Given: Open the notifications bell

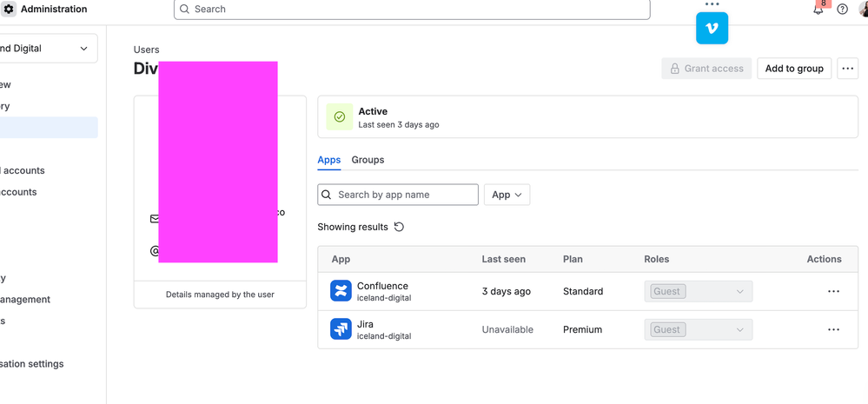Looking at the screenshot, I should click(818, 9).
